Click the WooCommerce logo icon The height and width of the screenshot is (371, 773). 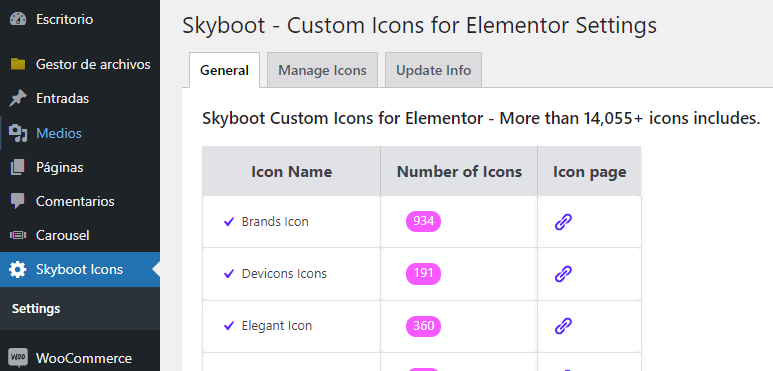pyautogui.click(x=18, y=356)
